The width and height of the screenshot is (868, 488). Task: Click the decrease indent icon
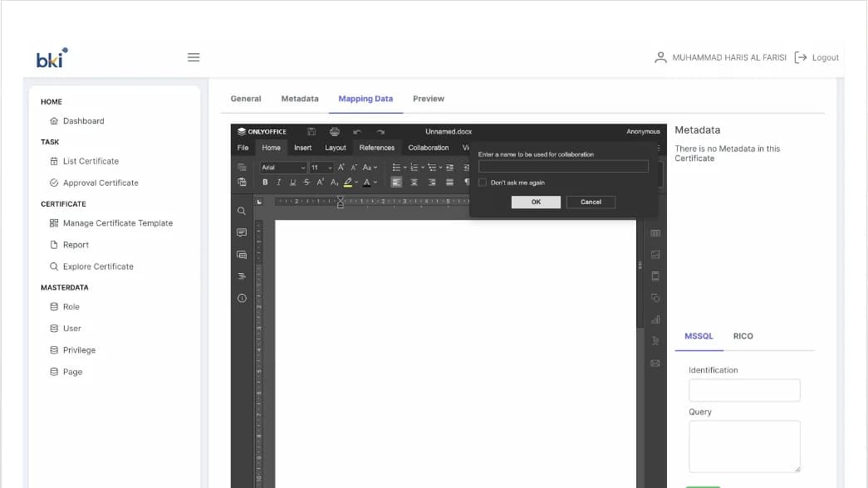tap(449, 167)
